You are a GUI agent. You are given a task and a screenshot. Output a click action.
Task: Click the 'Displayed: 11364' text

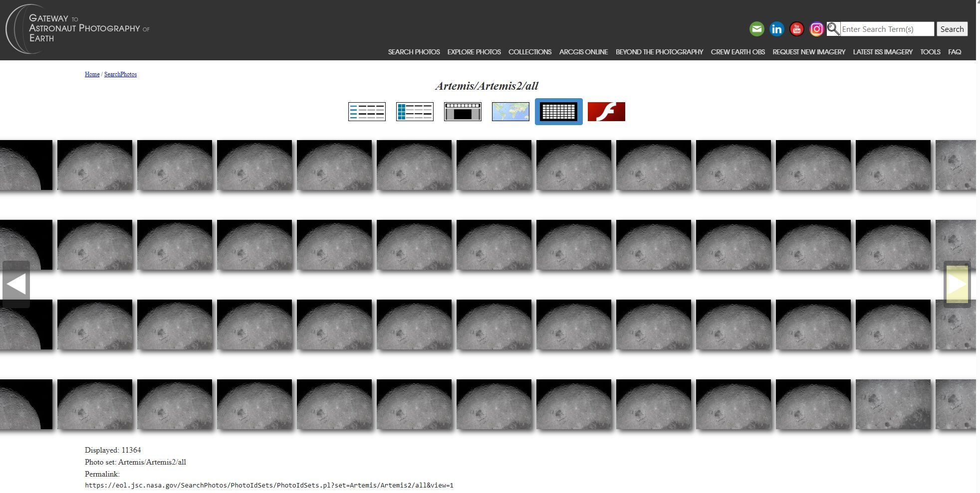113,450
